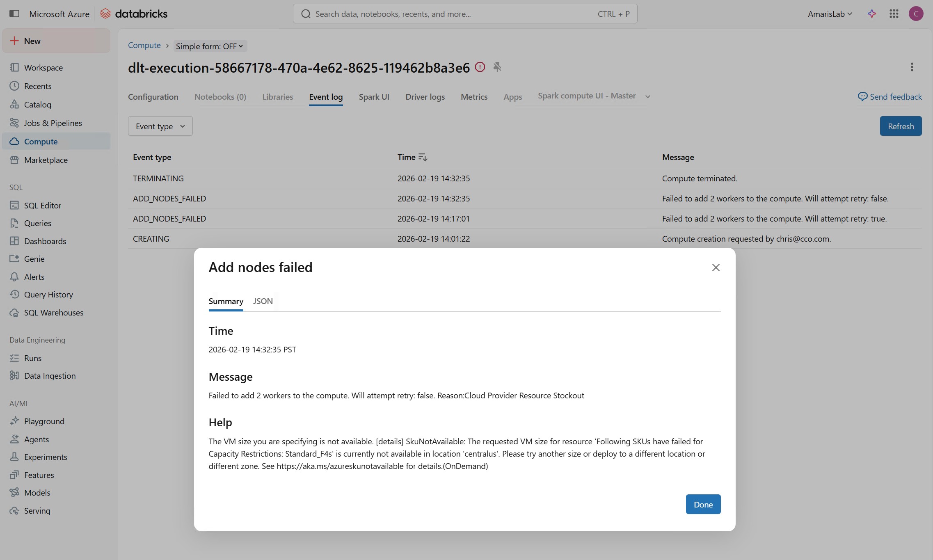The height and width of the screenshot is (560, 933).
Task: Unpin the dlt-execution compute cluster
Action: tap(497, 67)
